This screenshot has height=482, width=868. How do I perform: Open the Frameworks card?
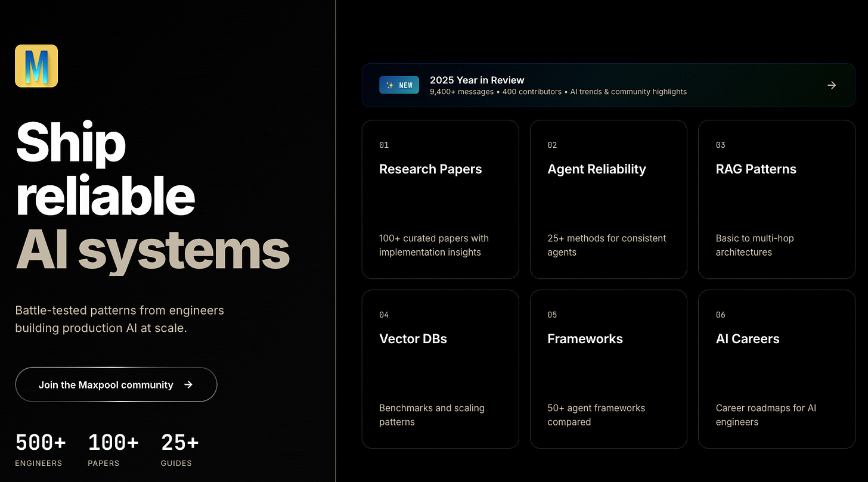609,369
